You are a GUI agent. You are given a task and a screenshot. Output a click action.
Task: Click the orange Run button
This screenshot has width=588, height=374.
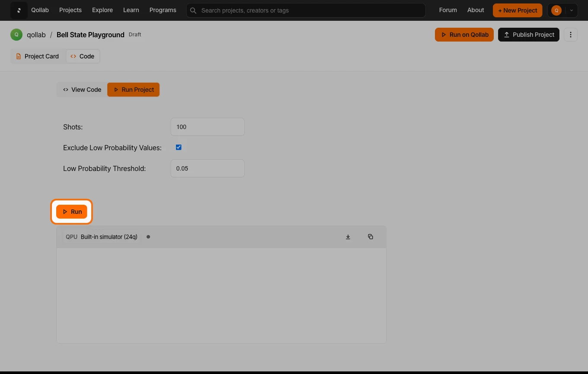(72, 212)
